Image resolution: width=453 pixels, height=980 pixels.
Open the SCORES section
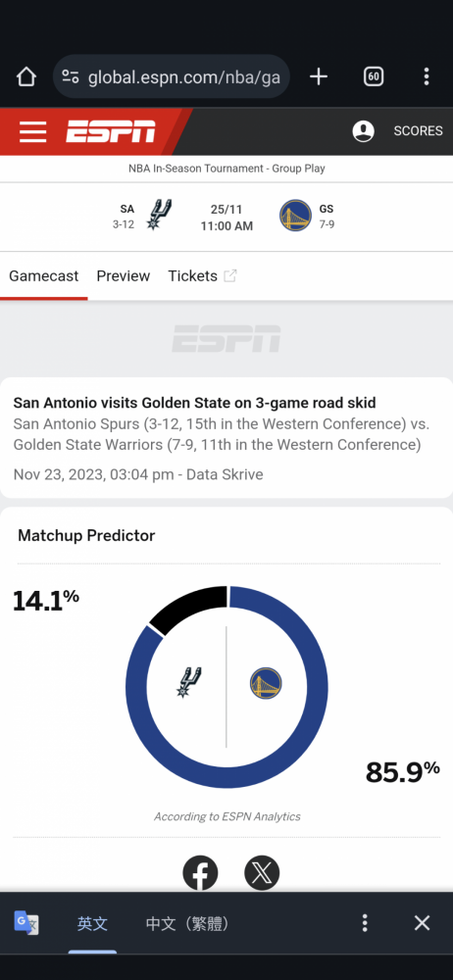[x=418, y=131]
